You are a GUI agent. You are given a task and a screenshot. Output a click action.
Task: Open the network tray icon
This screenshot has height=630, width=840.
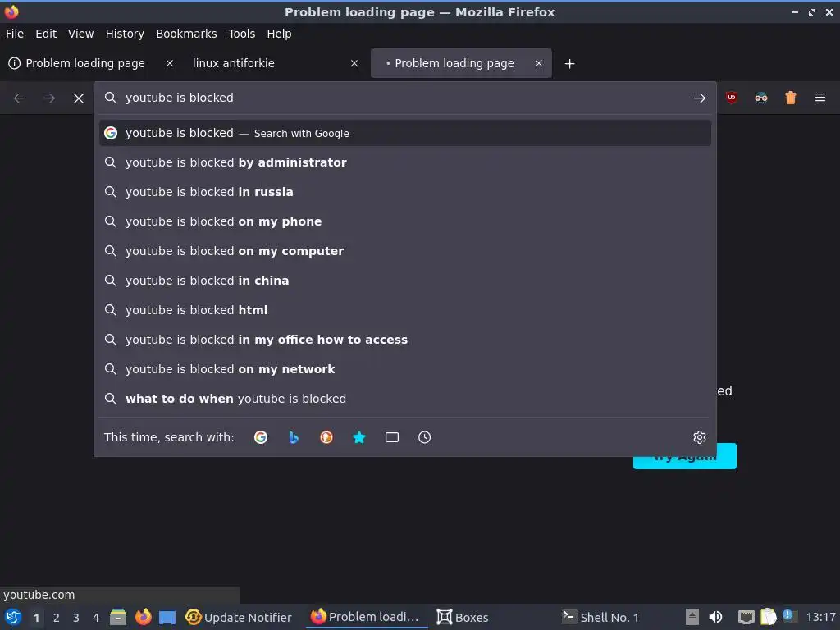(746, 617)
